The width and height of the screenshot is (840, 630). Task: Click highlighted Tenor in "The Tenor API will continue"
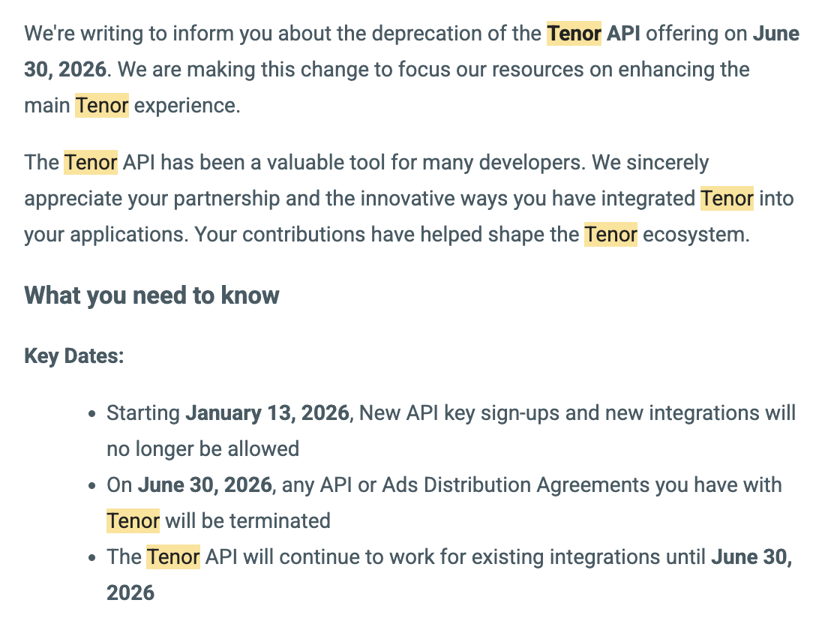coord(173,557)
